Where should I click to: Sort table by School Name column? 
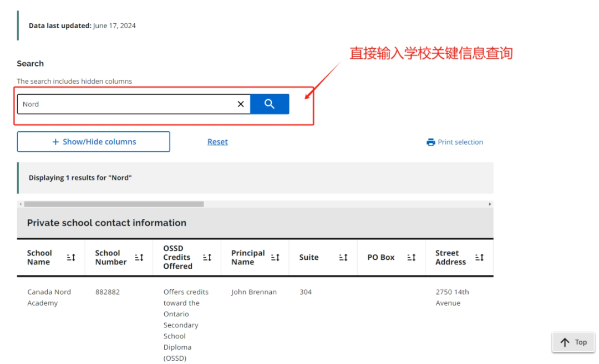pyautogui.click(x=71, y=258)
